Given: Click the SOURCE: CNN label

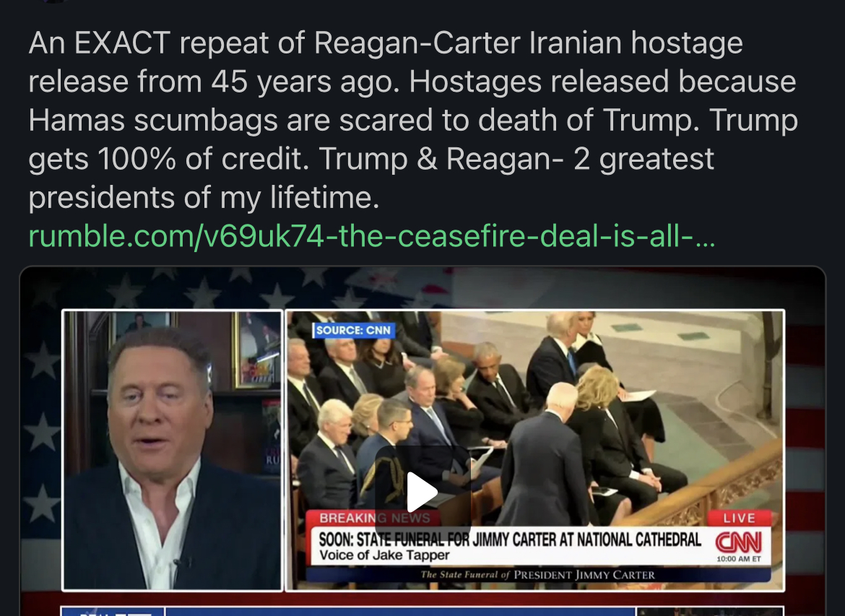Looking at the screenshot, I should click(x=353, y=330).
